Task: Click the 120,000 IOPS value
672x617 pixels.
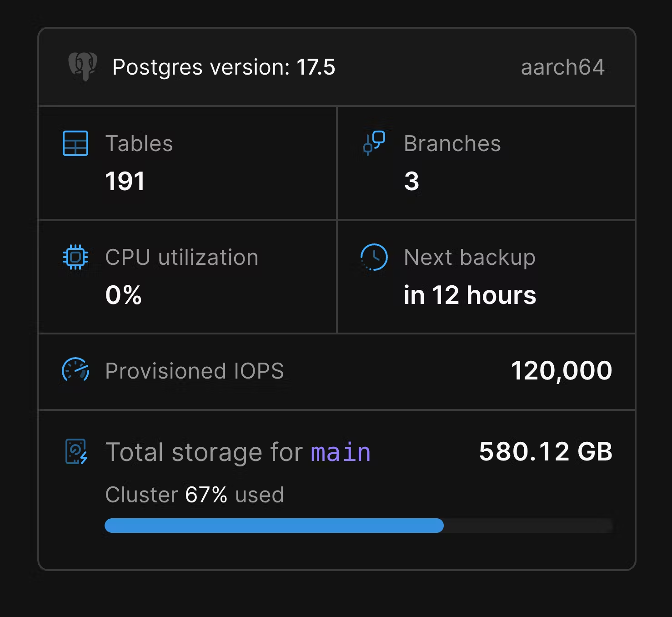Action: [562, 370]
